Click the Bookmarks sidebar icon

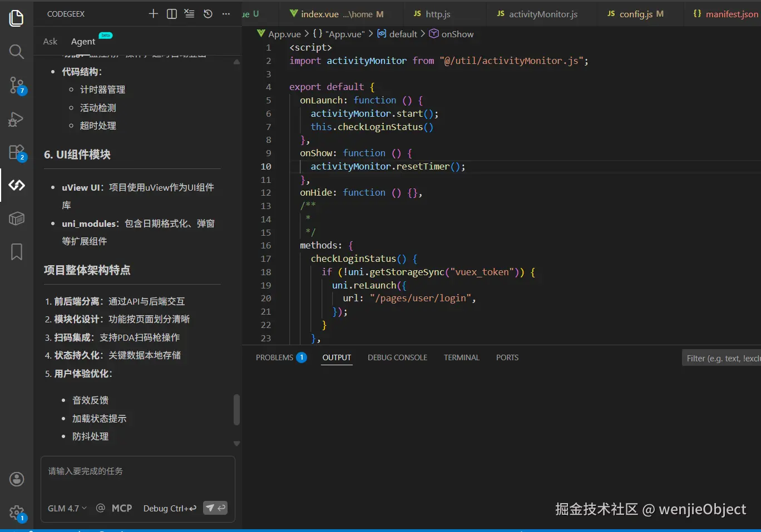click(x=16, y=251)
